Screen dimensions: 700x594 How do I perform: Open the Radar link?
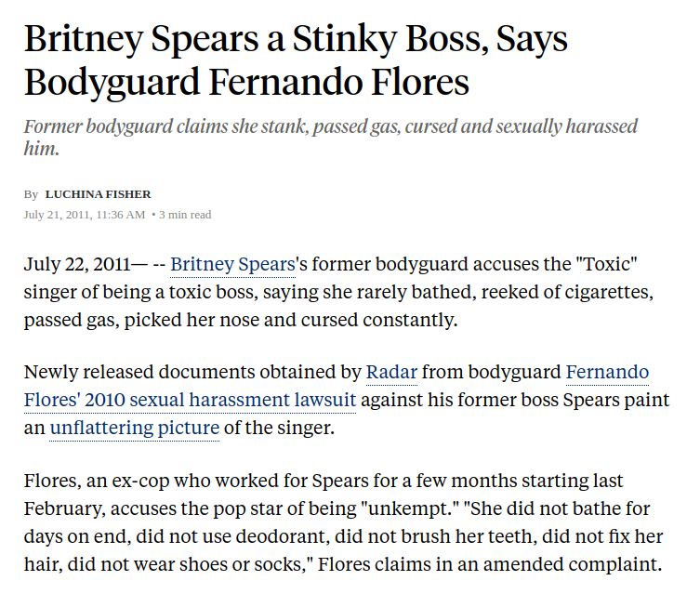391,372
